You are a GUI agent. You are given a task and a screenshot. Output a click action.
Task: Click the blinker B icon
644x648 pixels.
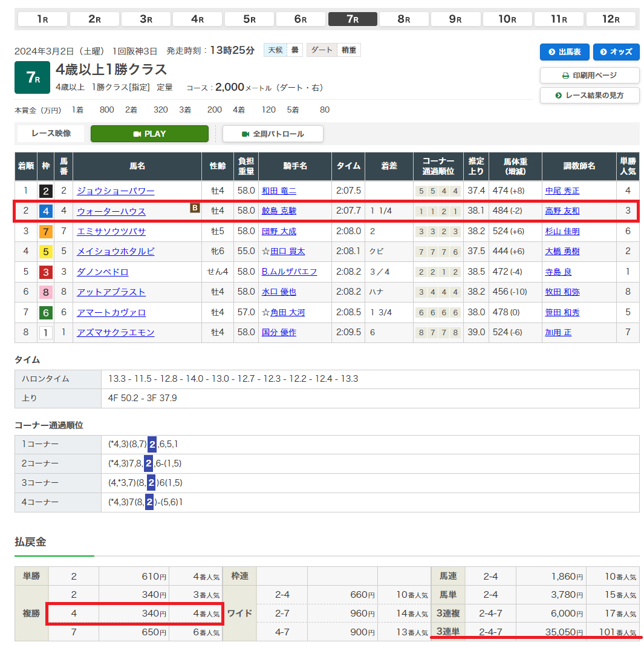pos(195,208)
